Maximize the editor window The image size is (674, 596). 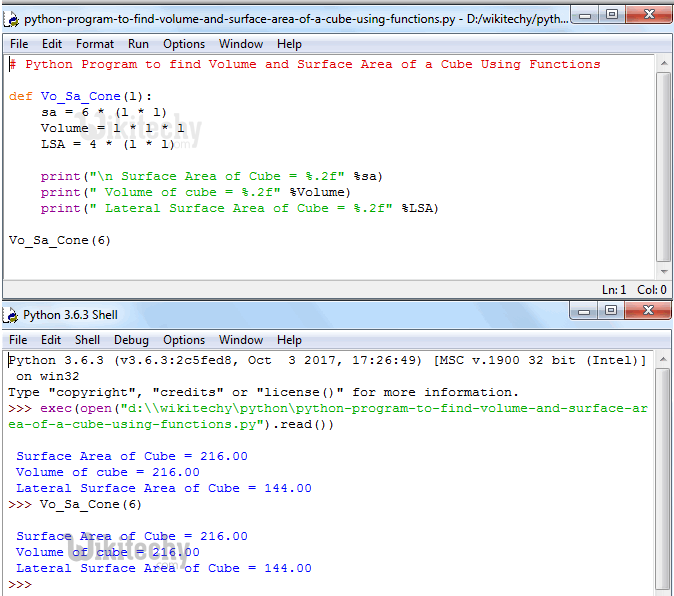coord(612,15)
